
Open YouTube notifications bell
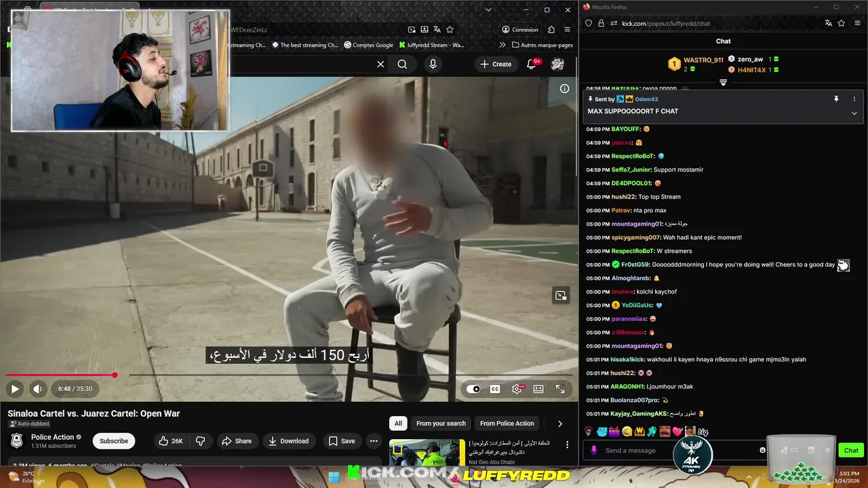click(x=532, y=64)
